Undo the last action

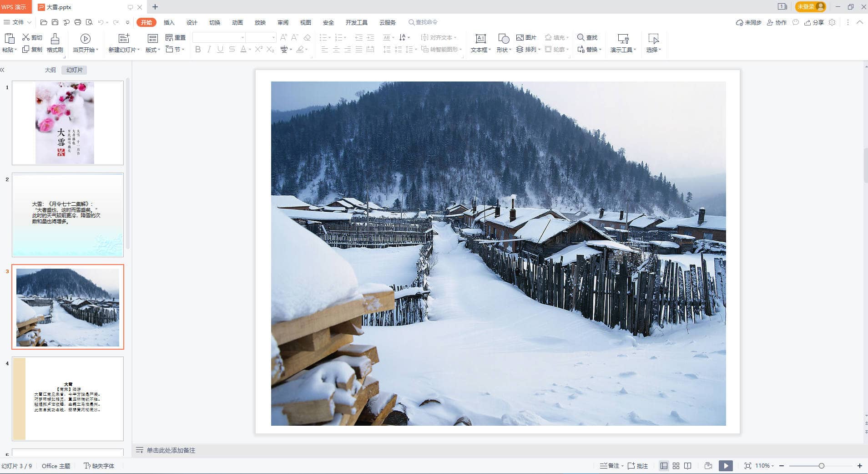tap(101, 22)
